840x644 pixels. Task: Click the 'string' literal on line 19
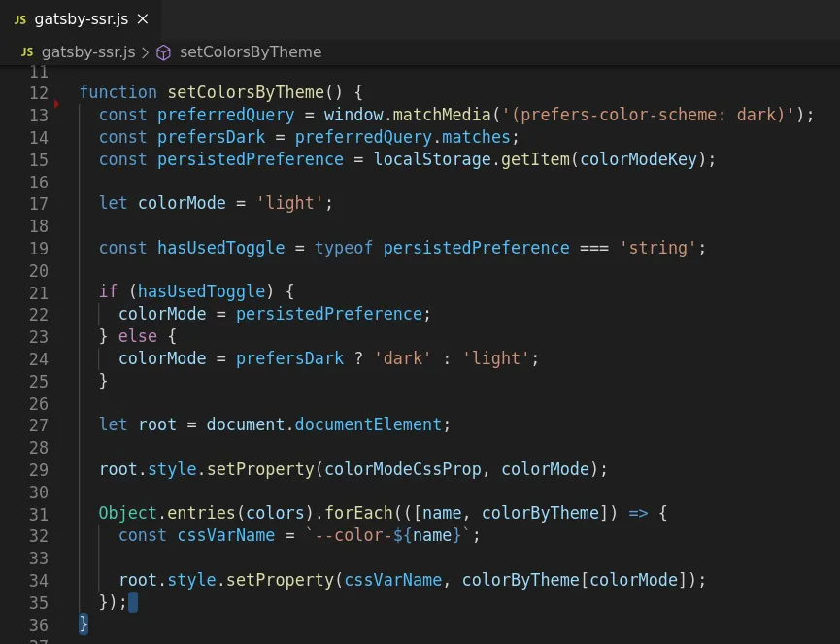658,248
